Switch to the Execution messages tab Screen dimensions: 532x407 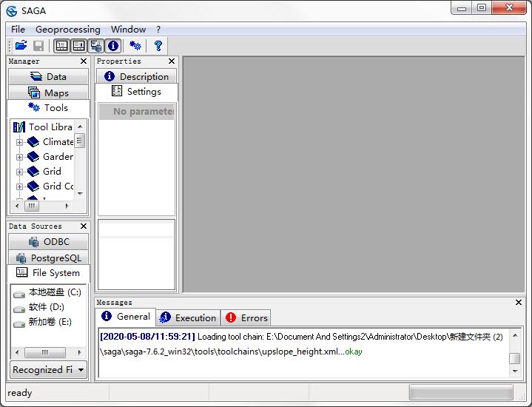188,317
